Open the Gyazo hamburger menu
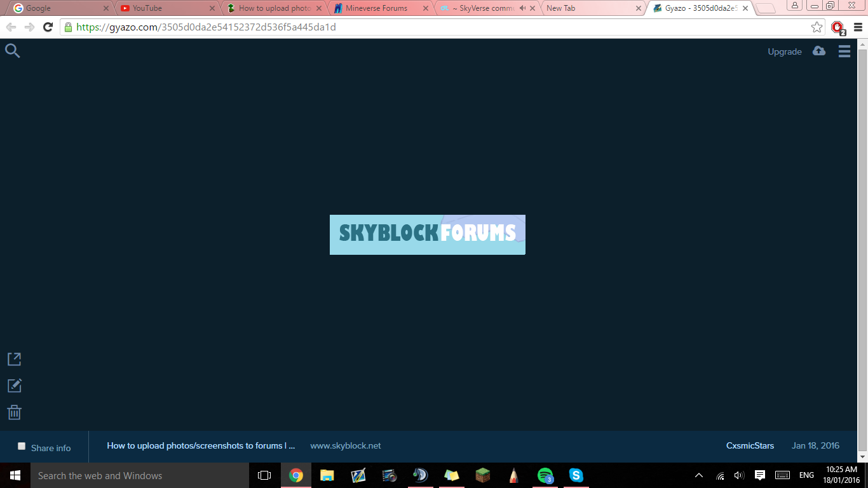The height and width of the screenshot is (488, 868). tap(844, 51)
